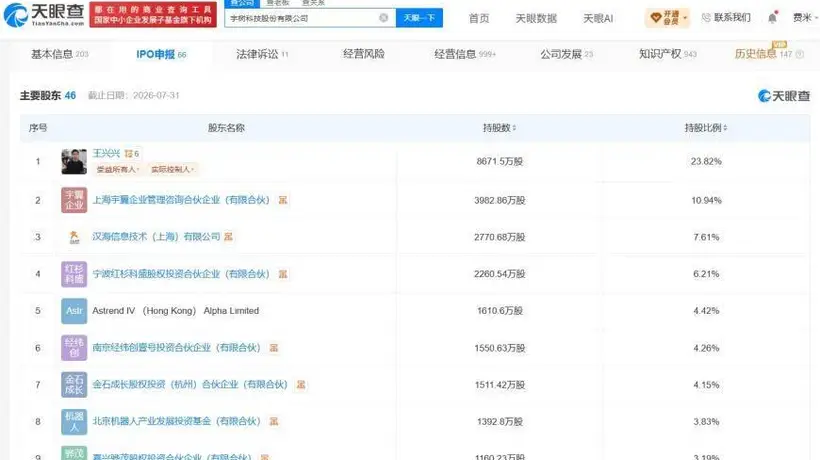Click the 23.82% holding ratio cell
This screenshot has height=460, width=820.
coord(706,162)
